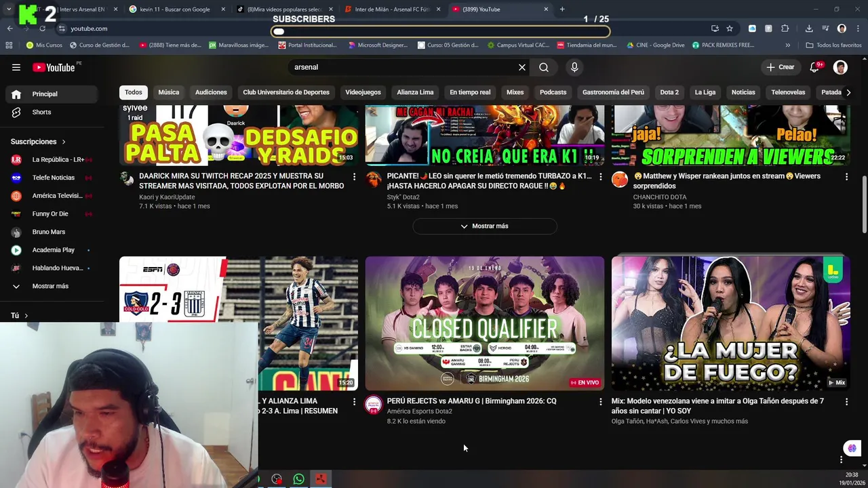Start voice search with the microphone
This screenshot has height=488, width=868.
[x=574, y=67]
